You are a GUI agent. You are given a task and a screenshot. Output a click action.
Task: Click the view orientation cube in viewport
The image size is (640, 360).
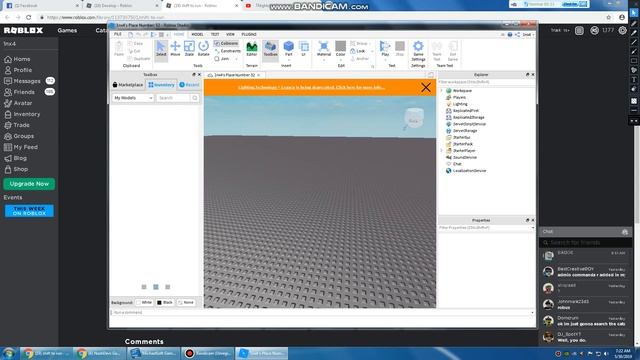[x=413, y=119]
